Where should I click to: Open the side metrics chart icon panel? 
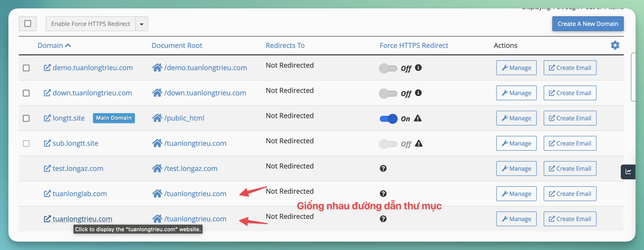[628, 172]
